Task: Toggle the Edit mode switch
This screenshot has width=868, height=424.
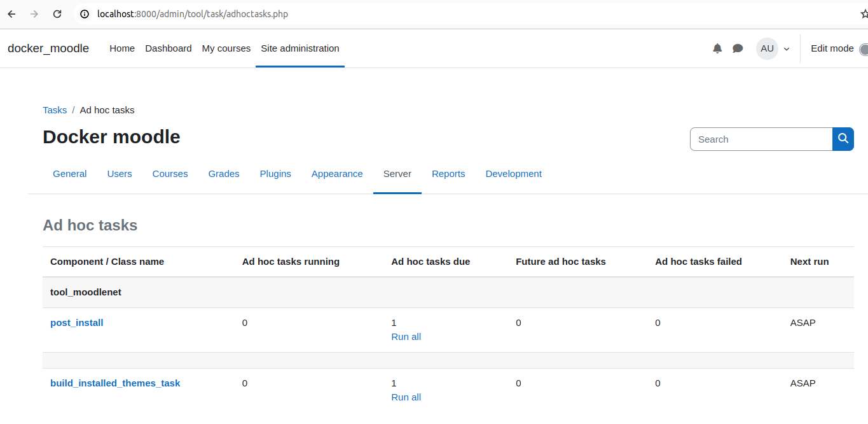Action: pyautogui.click(x=863, y=49)
